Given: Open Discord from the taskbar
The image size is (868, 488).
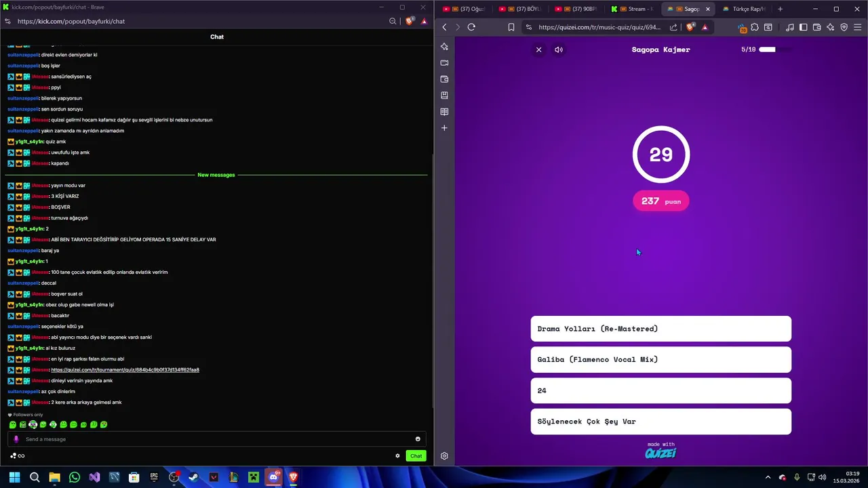Looking at the screenshot, I should (273, 477).
